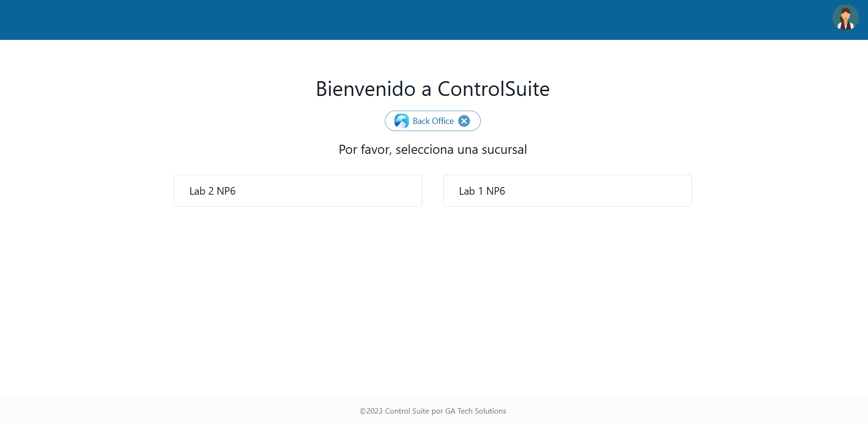Click the letter "a" between Bienvenido and ControlSuite
This screenshot has height=424, width=868.
(426, 90)
